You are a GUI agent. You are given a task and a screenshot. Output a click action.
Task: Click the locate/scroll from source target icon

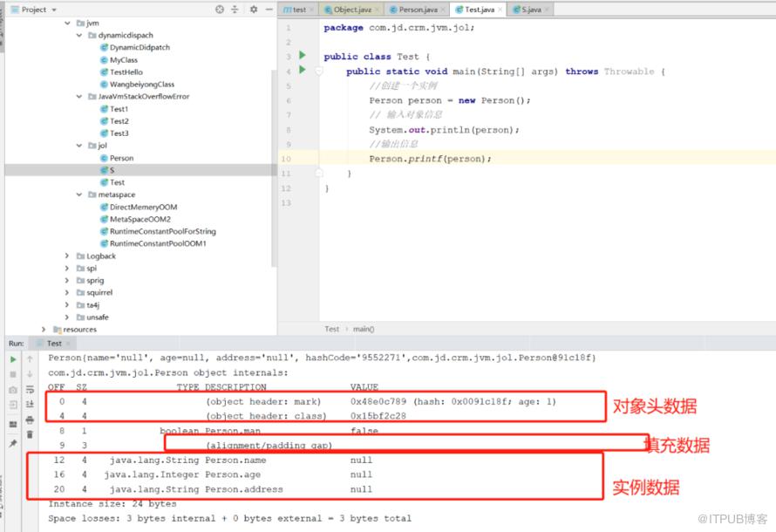220,9
